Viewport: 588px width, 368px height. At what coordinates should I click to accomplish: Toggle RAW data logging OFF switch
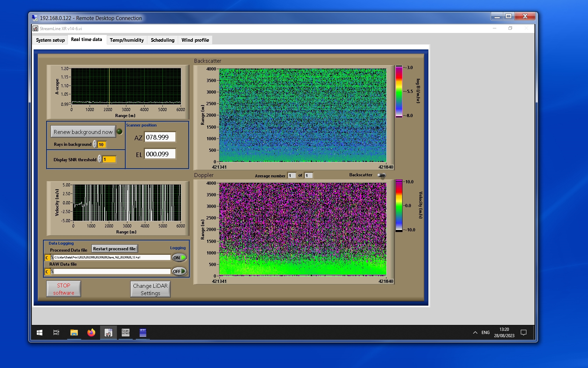[179, 271]
